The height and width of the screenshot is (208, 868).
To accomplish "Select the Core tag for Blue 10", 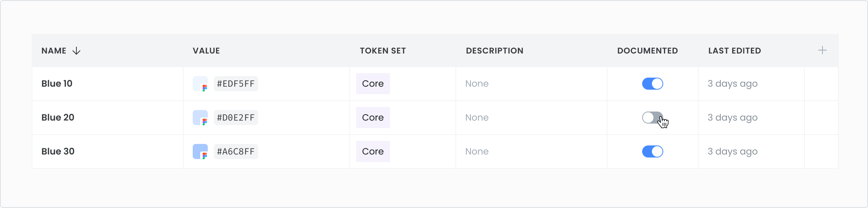I will (373, 84).
